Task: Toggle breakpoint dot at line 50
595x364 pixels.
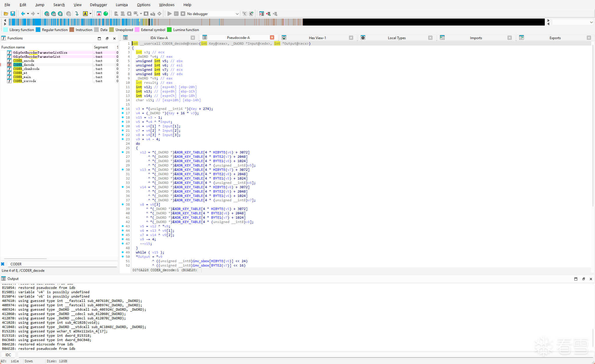Action: (x=123, y=257)
